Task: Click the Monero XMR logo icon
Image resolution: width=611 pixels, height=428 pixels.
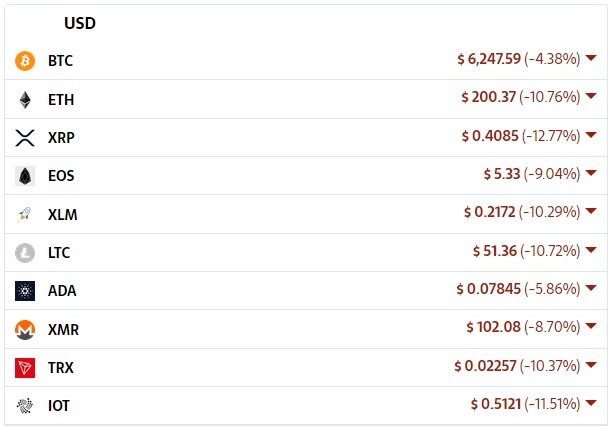Action: tap(25, 329)
